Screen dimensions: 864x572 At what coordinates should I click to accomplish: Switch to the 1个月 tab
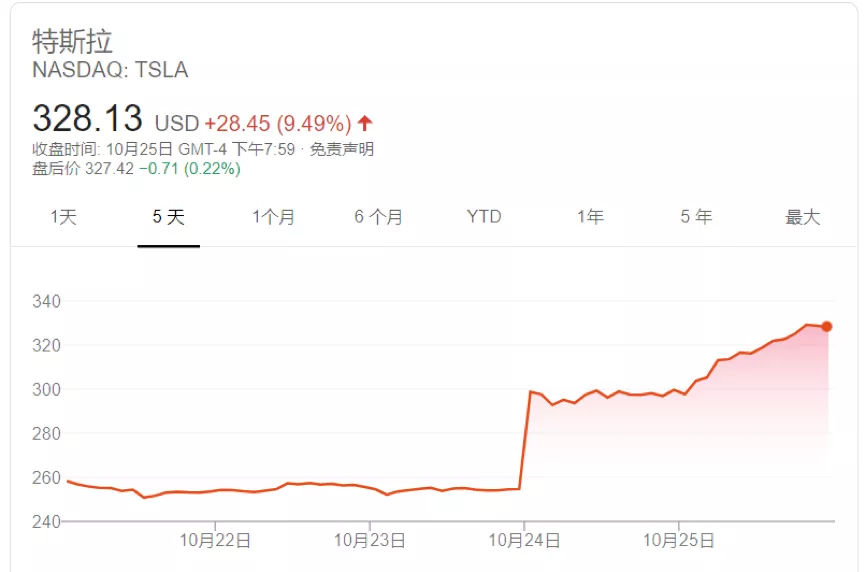click(x=273, y=217)
